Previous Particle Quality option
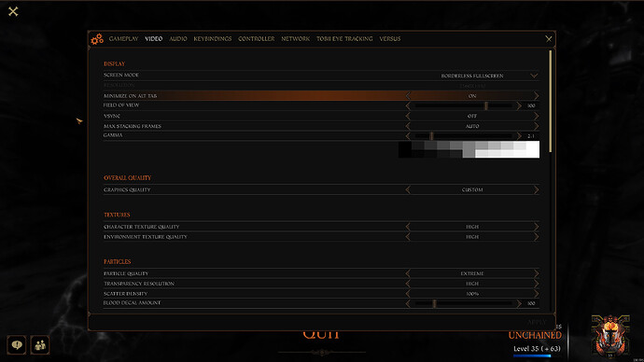The height and width of the screenshot is (362, 644). click(x=408, y=273)
